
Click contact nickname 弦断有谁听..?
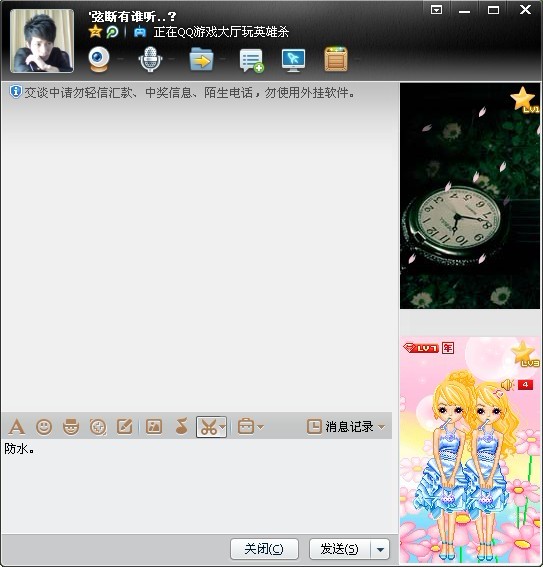(133, 16)
